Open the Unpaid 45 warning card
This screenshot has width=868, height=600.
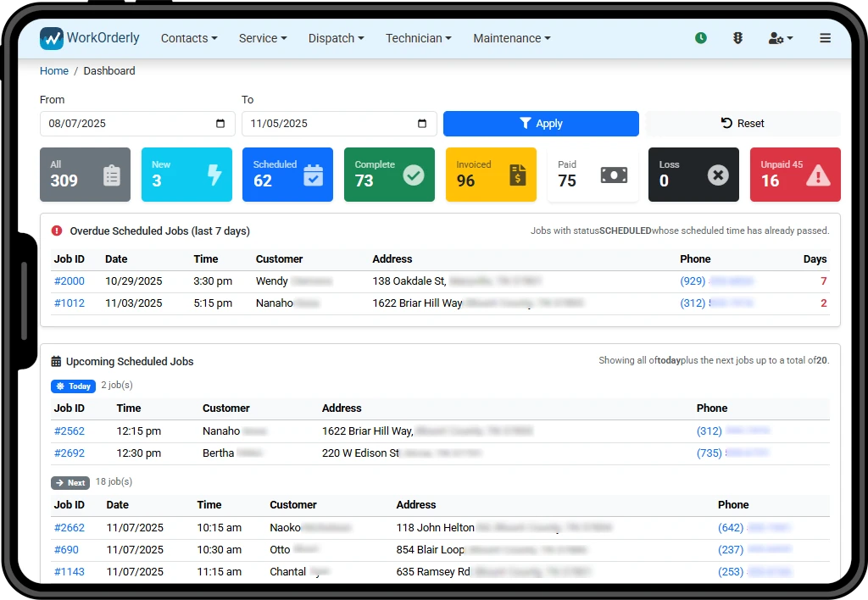click(794, 175)
